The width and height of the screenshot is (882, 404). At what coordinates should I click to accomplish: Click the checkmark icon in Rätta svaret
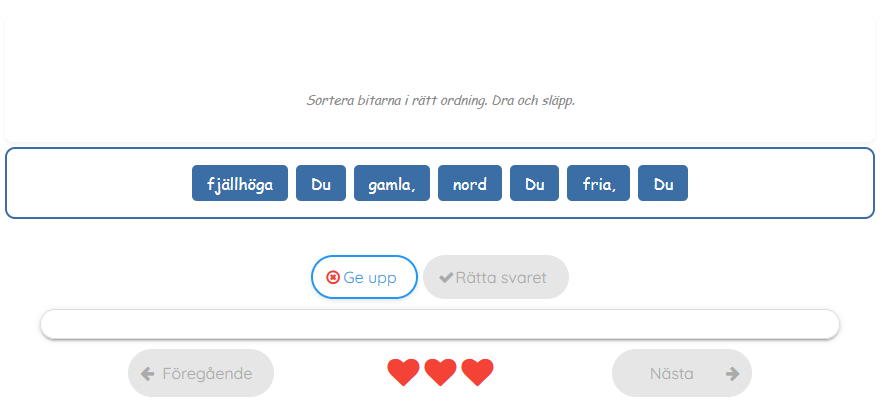(x=446, y=277)
